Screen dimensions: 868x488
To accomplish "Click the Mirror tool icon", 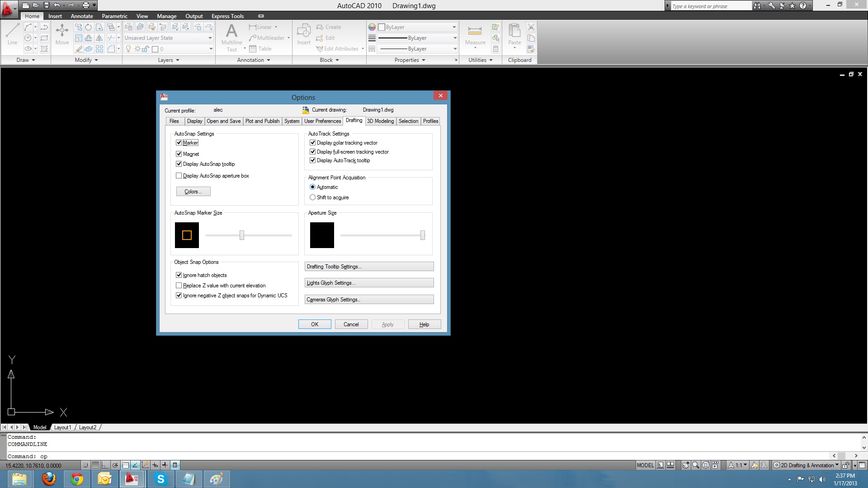I will tap(99, 38).
